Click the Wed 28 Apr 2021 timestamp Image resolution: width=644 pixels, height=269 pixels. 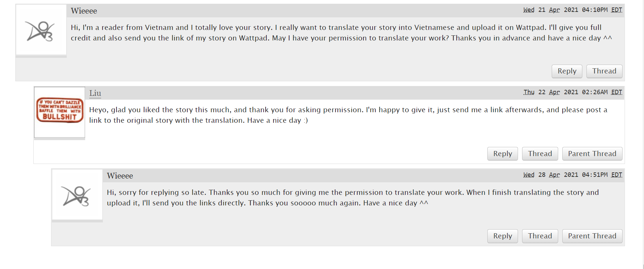pyautogui.click(x=572, y=175)
